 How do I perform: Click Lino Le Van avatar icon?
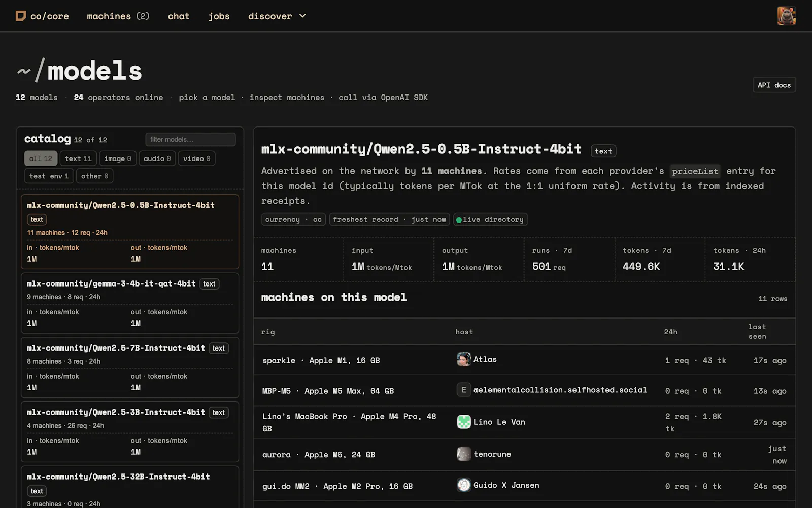coord(463,422)
